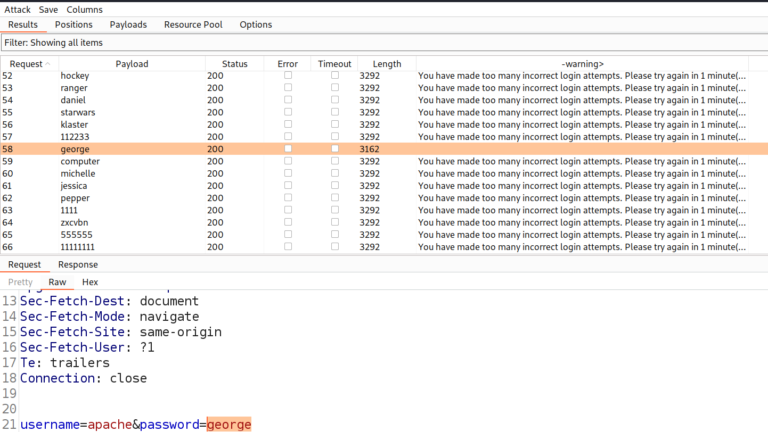The width and height of the screenshot is (768, 432).
Task: Switch to Hex view of request
Action: click(90, 282)
